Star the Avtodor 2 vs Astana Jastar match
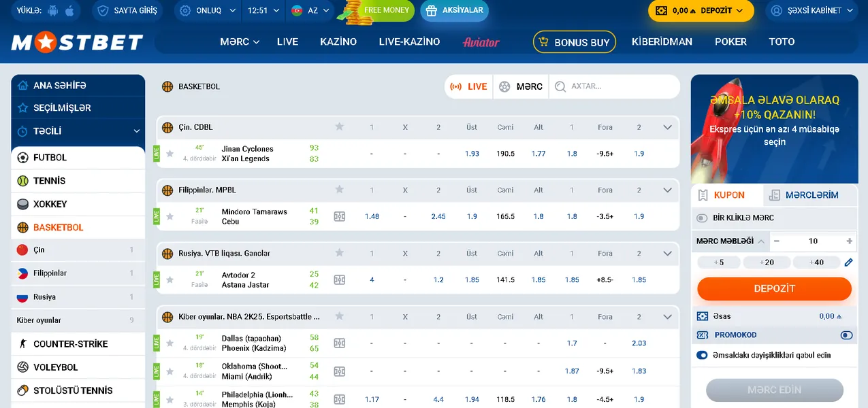Image resolution: width=868 pixels, height=408 pixels. [x=170, y=279]
